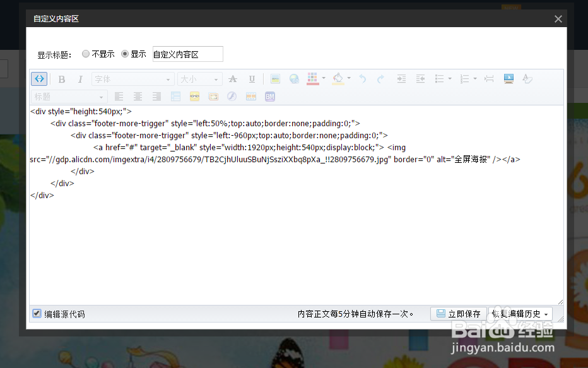Open the bulleted list style dropdown arrow

tap(450, 79)
